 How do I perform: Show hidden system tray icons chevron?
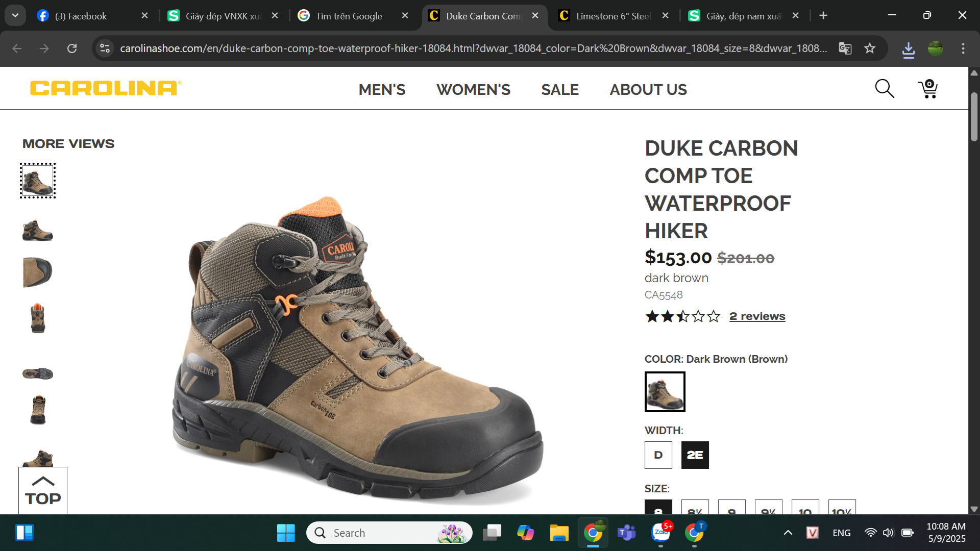(x=788, y=533)
